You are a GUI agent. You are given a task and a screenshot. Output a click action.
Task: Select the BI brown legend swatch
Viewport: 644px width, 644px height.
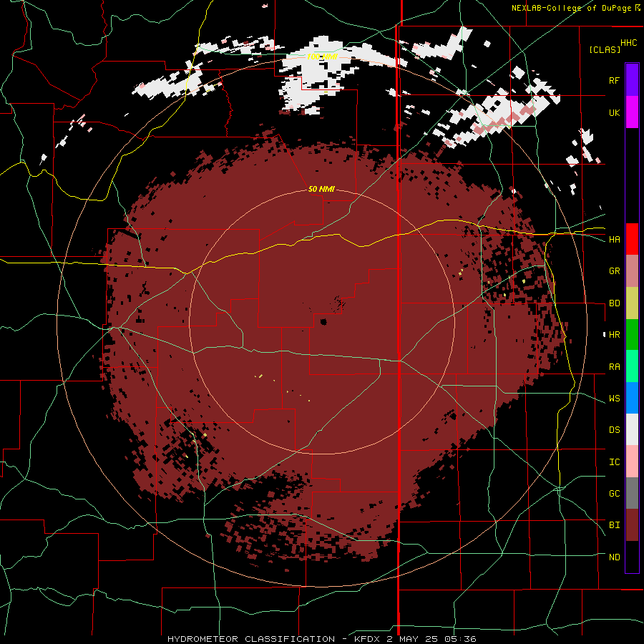click(x=632, y=525)
